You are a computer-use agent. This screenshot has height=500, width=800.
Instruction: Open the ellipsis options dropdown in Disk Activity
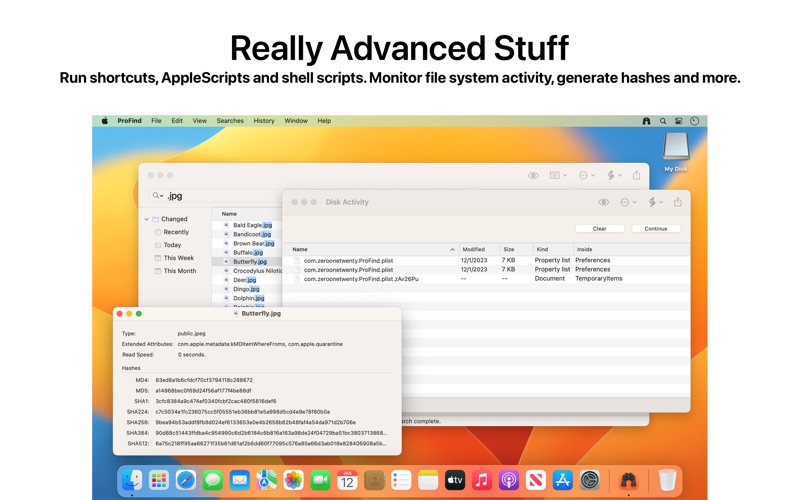(x=628, y=202)
